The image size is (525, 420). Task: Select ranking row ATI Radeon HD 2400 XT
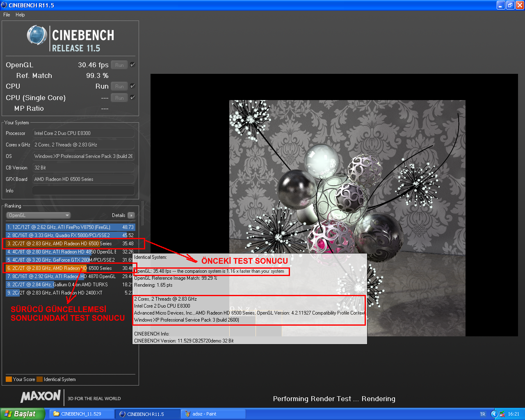(x=70, y=293)
